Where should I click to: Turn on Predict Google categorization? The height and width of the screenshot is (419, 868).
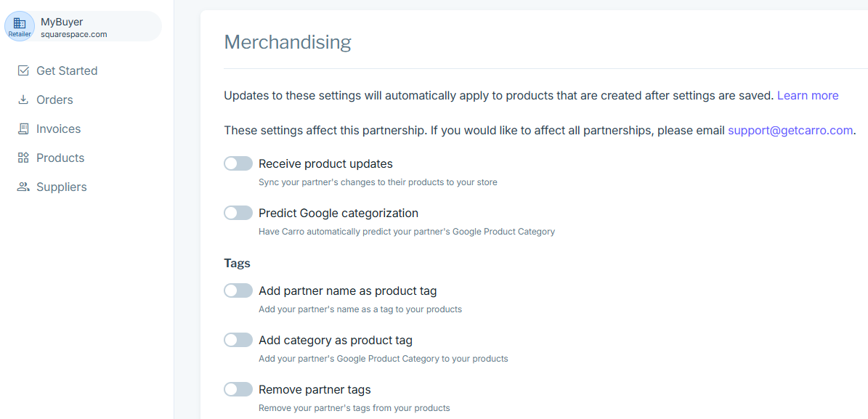pyautogui.click(x=238, y=213)
